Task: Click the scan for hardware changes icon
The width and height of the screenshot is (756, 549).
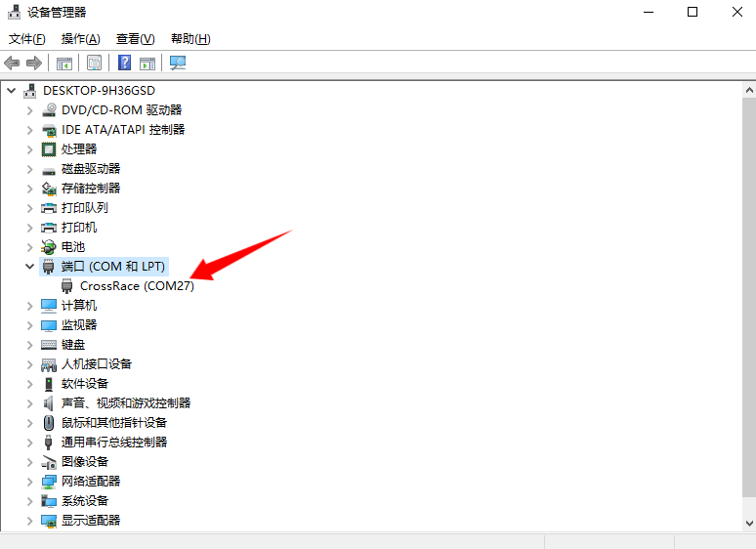Action: pyautogui.click(x=178, y=63)
